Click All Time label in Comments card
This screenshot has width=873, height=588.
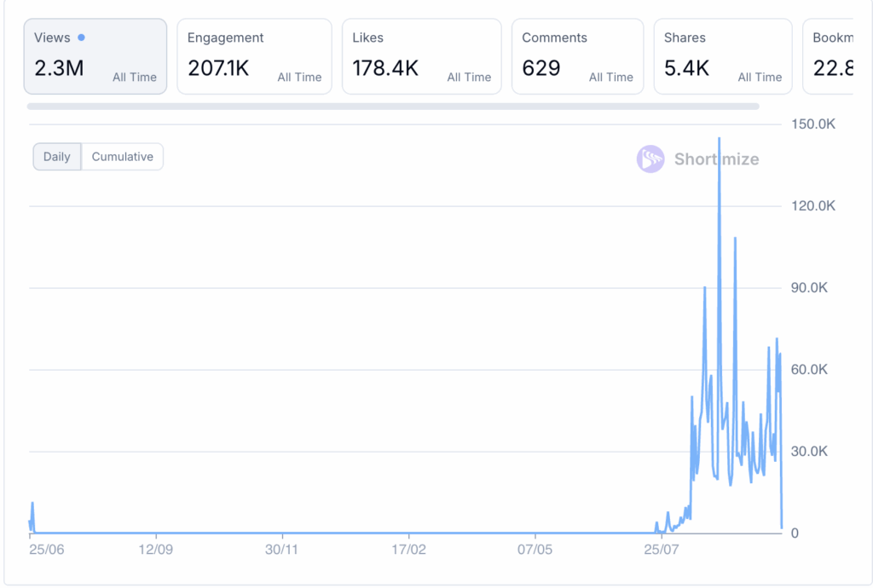click(611, 77)
